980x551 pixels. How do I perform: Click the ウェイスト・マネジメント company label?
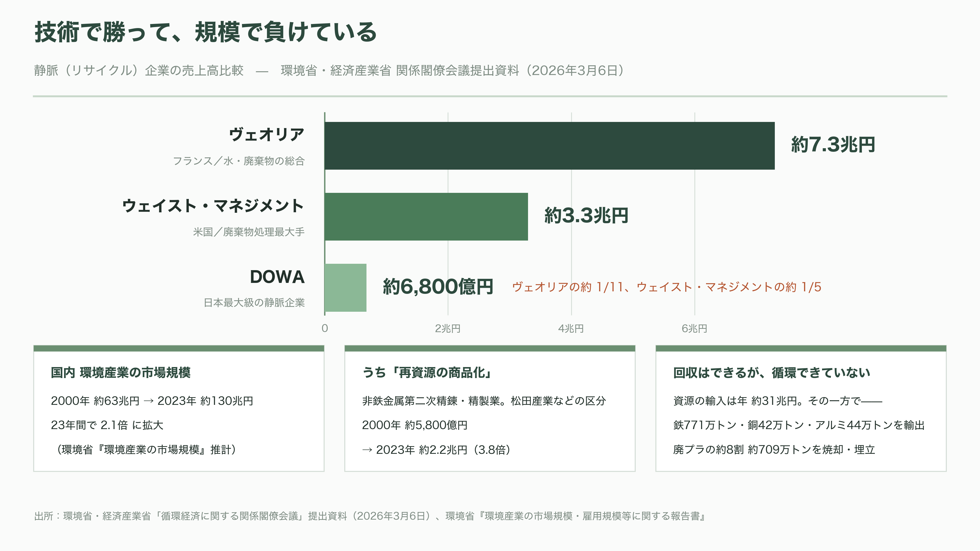(213, 206)
